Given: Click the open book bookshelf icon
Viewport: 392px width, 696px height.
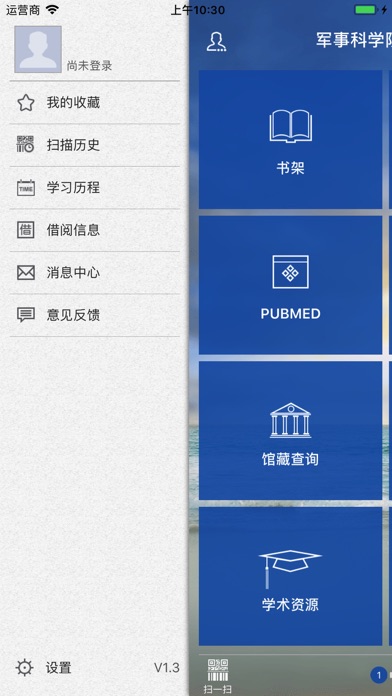Looking at the screenshot, I should click(x=290, y=127).
